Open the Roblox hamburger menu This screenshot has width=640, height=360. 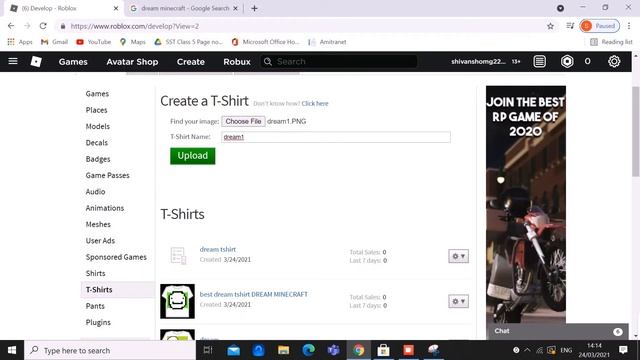[x=13, y=61]
